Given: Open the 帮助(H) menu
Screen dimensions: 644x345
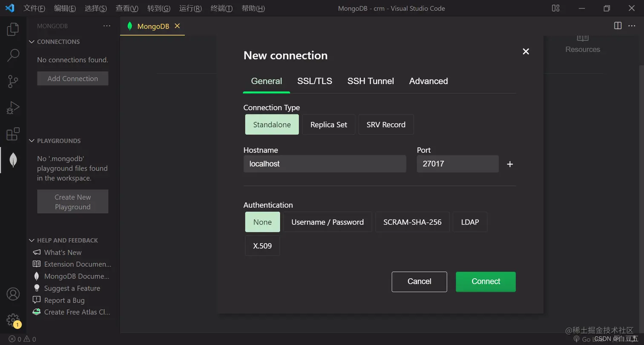Looking at the screenshot, I should point(253,8).
